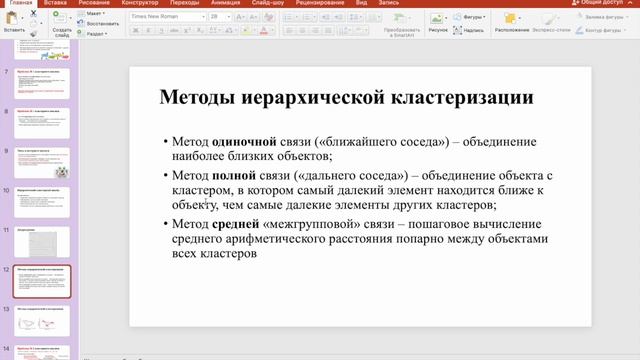Viewport: 640px width, 360px height.
Task: Click the Paste (Вставить) clipboard icon
Action: pyautogui.click(x=12, y=18)
